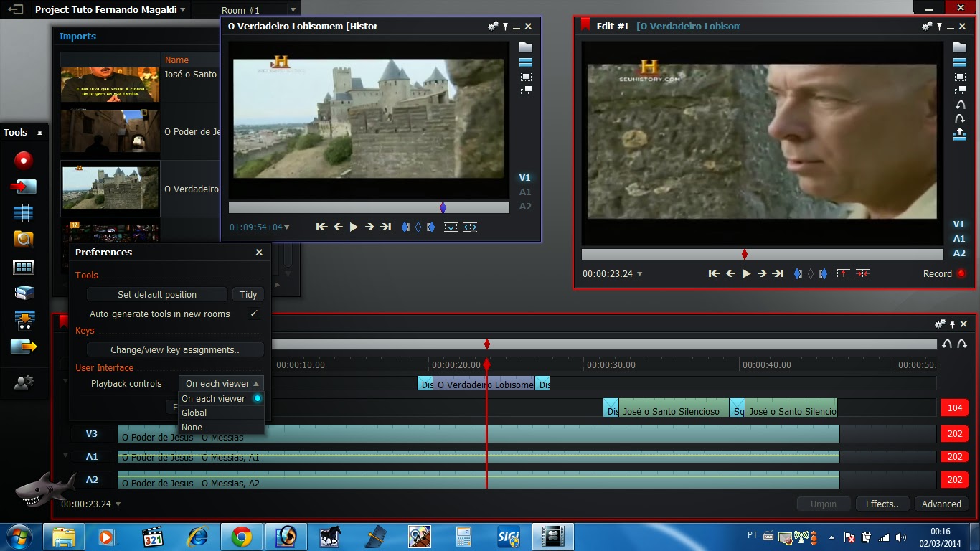Image resolution: width=980 pixels, height=551 pixels.
Task: Click Record button in Edit #1 viewer
Action: tap(944, 273)
